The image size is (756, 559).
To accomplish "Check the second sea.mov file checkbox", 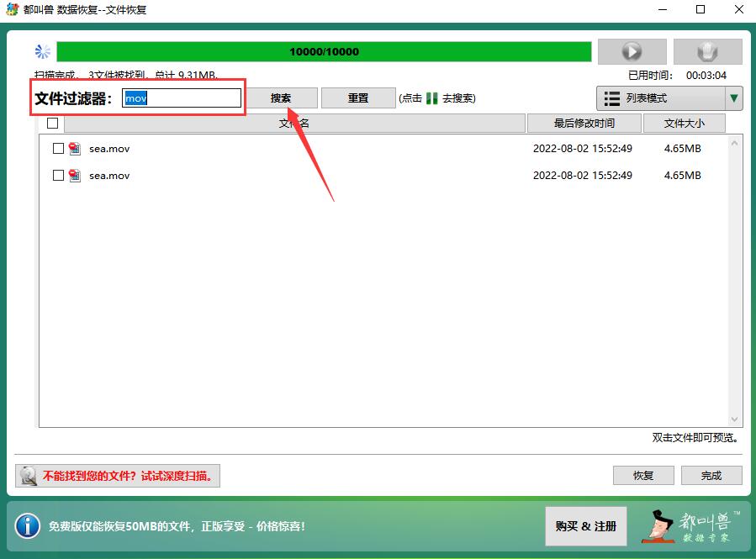I will pos(58,176).
